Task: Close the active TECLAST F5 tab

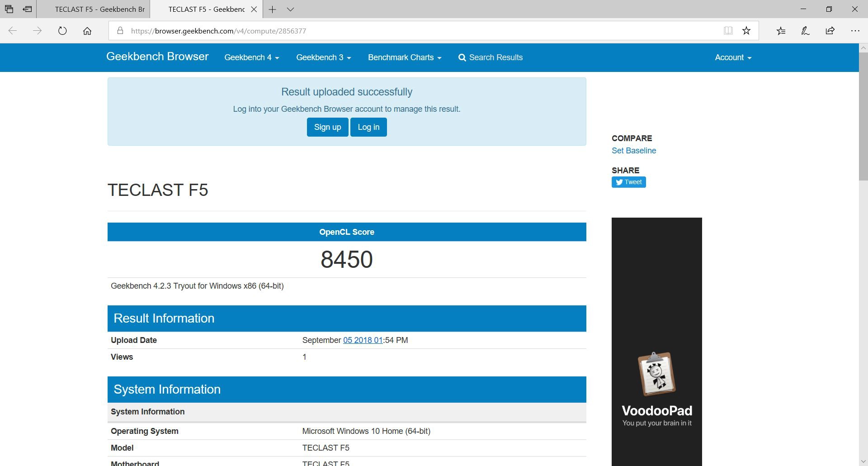Action: [254, 9]
